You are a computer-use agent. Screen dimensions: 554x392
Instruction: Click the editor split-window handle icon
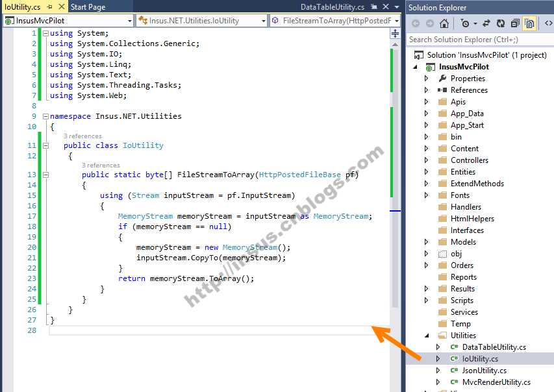tap(395, 34)
